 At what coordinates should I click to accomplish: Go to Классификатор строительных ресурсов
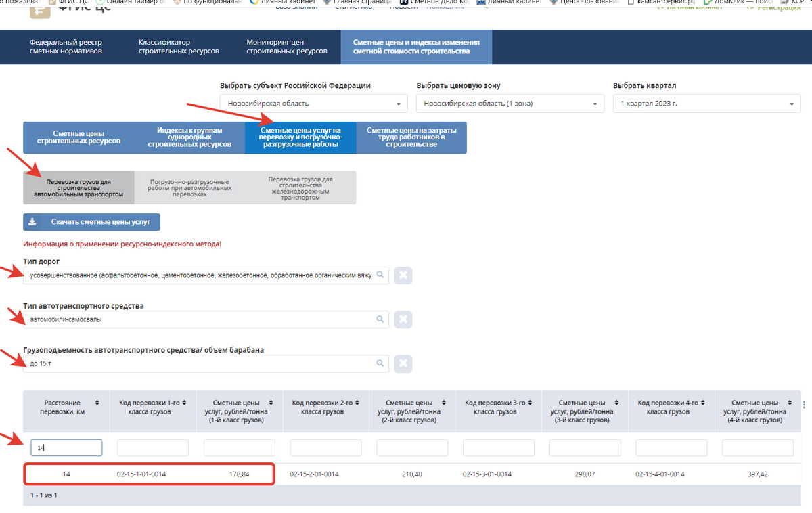[179, 47]
